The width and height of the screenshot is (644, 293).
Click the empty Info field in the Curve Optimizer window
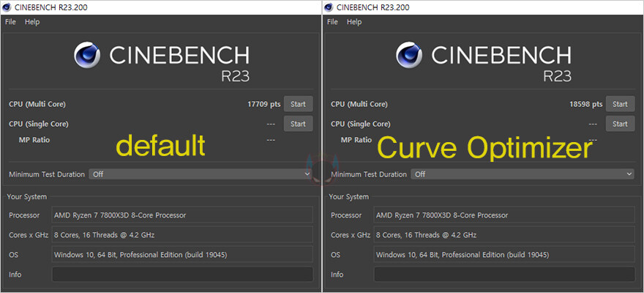point(504,275)
